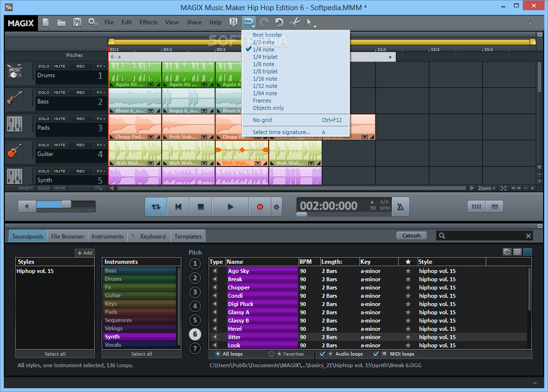Mark the Break loop as a favorite

pyautogui.click(x=408, y=279)
